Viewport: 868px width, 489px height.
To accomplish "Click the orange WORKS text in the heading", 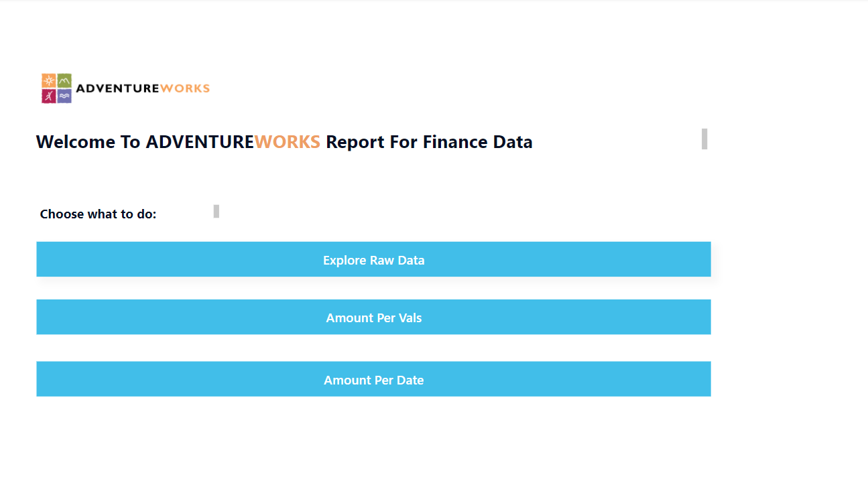I will (x=287, y=141).
